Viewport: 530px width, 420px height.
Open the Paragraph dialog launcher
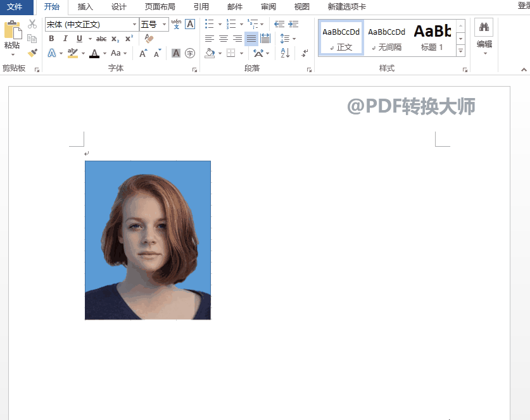[x=309, y=70]
